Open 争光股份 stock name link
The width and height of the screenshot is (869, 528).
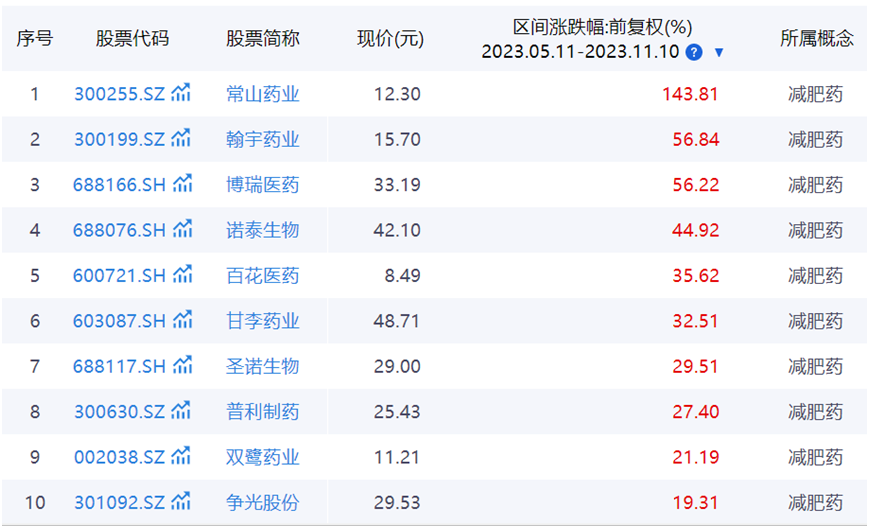(263, 503)
